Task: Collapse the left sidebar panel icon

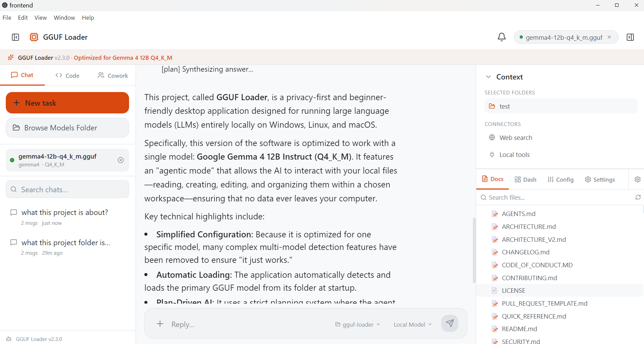Action: (x=16, y=37)
